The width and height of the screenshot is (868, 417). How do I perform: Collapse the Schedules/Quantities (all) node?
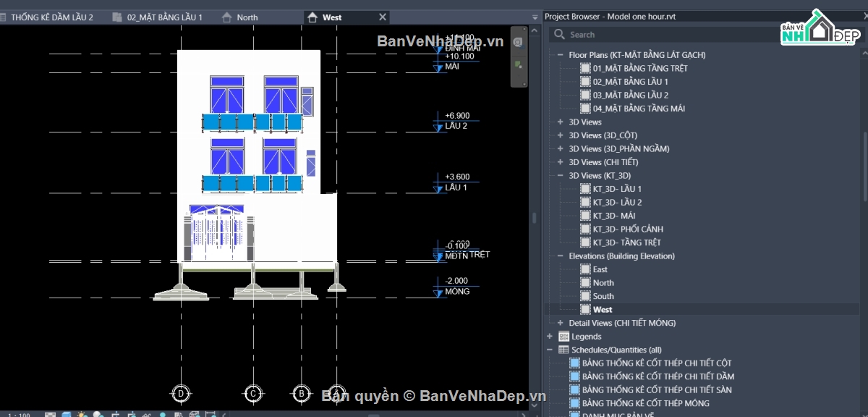[x=550, y=350]
